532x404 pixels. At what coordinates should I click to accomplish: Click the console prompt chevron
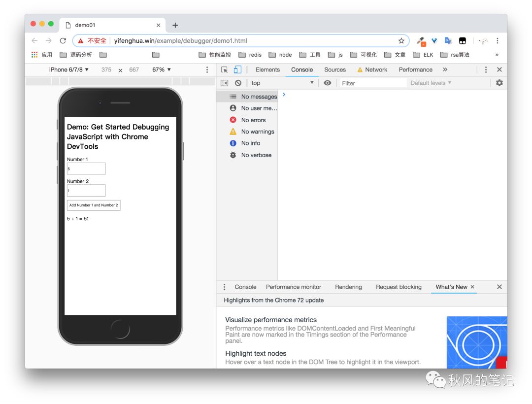click(x=284, y=95)
